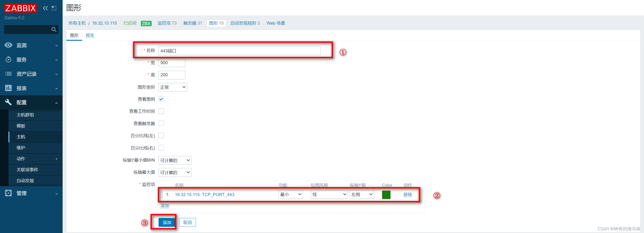Screen dimensions: 644x233
Task: Collapse the sidebar with double-chevron icon
Action: pos(45,8)
